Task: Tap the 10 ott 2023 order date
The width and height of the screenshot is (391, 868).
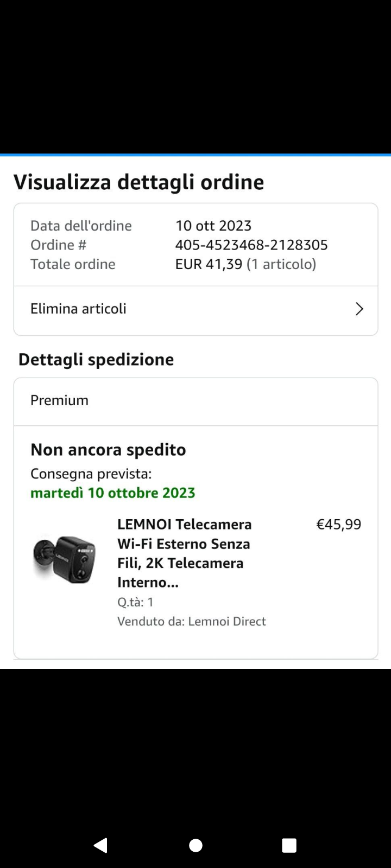Action: tap(213, 226)
